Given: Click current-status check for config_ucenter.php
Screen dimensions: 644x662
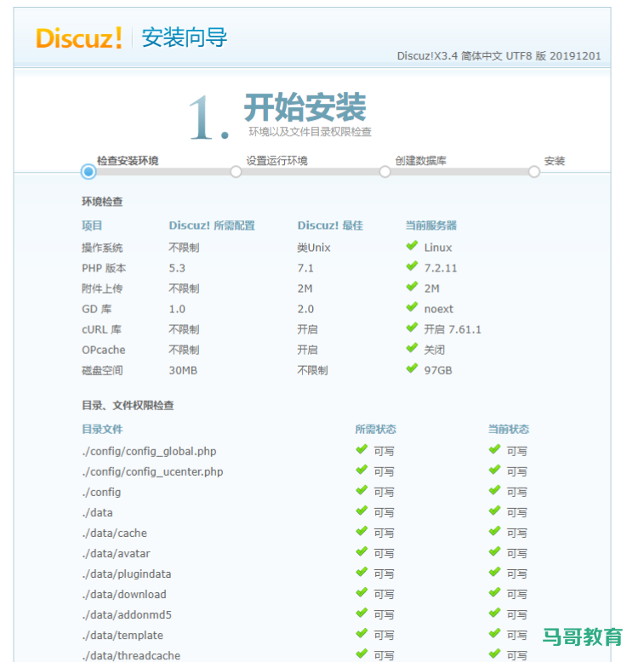Looking at the screenshot, I should coord(494,471).
